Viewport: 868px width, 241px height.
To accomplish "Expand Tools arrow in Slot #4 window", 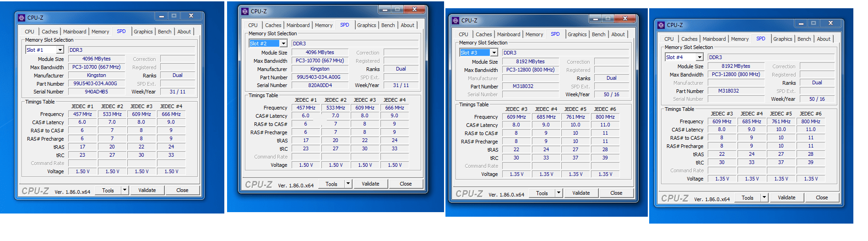I will click(764, 197).
